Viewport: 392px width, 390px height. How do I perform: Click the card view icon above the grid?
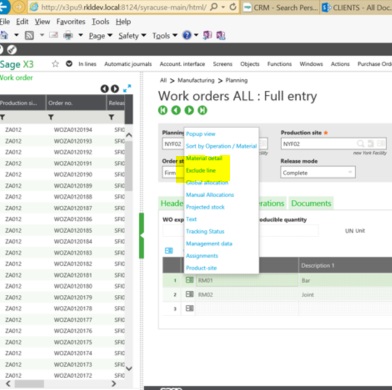[169, 250]
